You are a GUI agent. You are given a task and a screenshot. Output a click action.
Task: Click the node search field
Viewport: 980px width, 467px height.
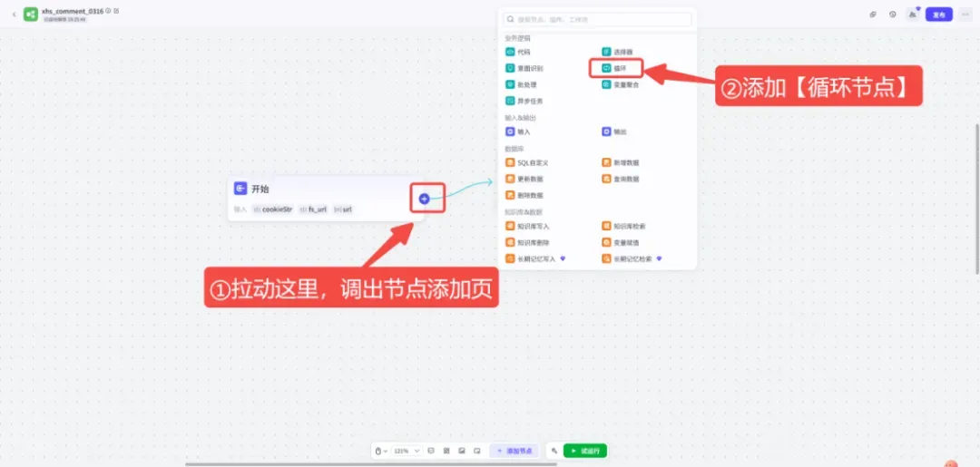[597, 19]
